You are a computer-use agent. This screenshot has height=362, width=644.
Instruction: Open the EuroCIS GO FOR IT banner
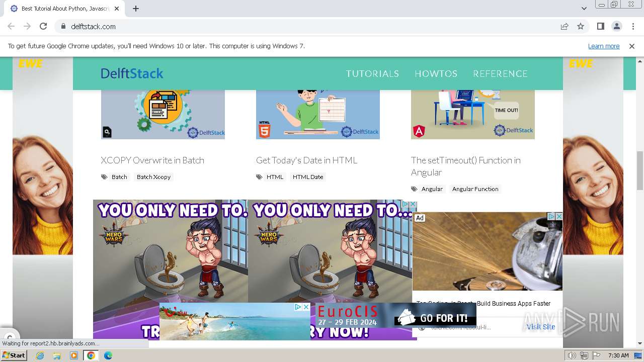point(396,315)
